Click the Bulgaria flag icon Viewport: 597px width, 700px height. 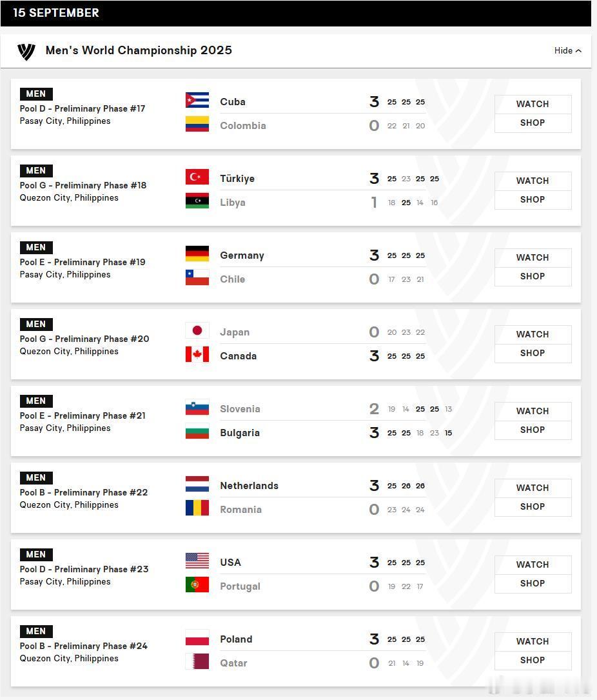197,431
